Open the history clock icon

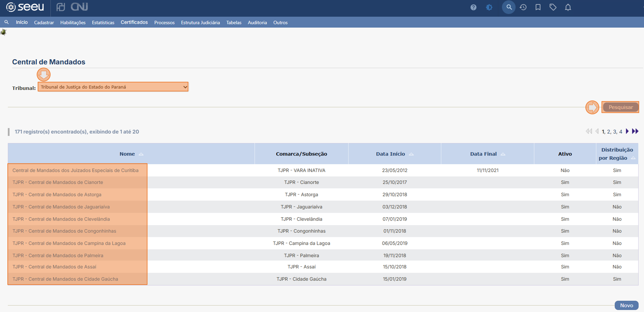click(x=523, y=7)
